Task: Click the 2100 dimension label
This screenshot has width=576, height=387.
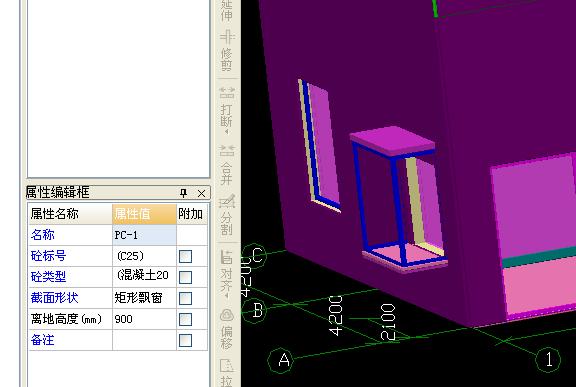Action: coord(388,322)
